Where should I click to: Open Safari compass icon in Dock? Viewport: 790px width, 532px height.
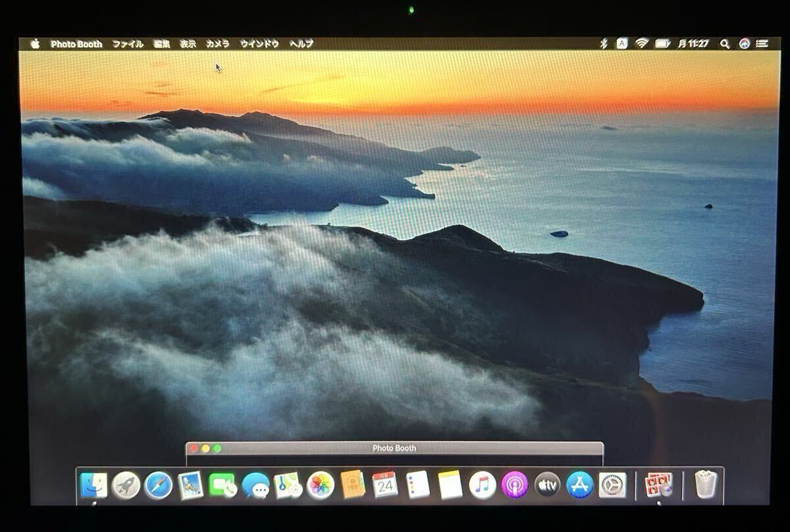pyautogui.click(x=158, y=485)
